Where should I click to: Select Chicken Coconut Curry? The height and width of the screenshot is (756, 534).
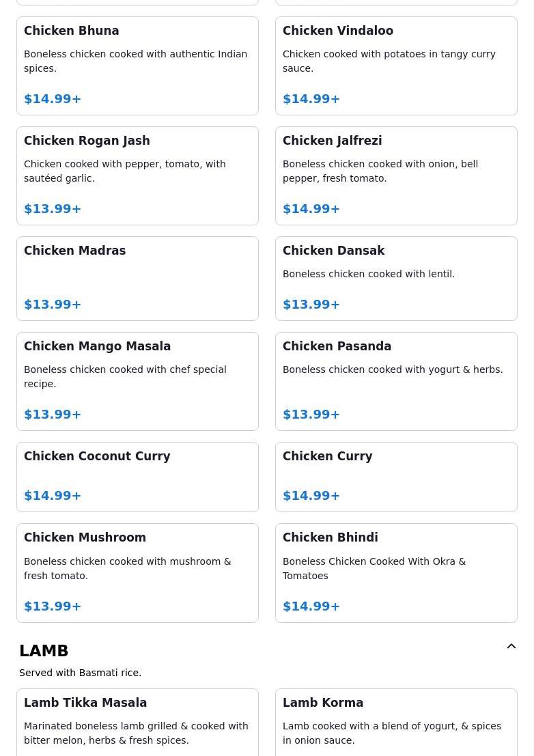coord(137,477)
